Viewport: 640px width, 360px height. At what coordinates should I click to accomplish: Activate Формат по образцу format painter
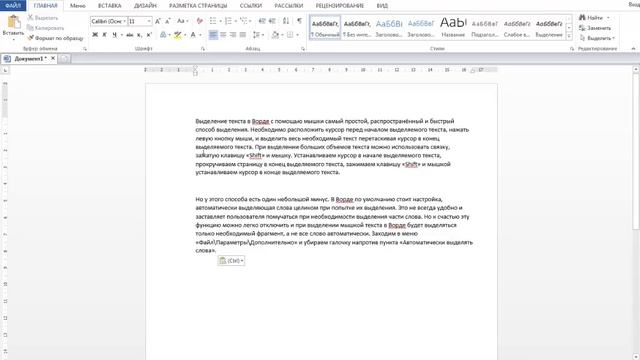[x=56, y=38]
